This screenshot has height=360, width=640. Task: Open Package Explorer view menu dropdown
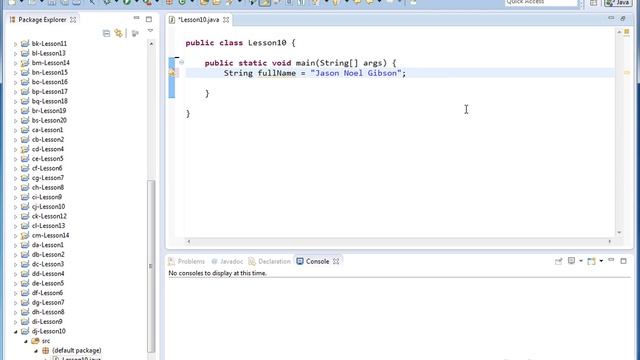tap(150, 31)
